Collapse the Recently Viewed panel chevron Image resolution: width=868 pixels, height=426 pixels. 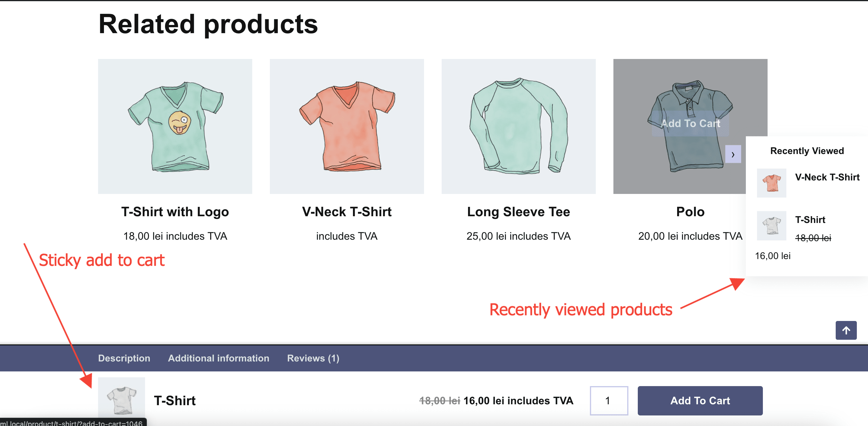(x=733, y=154)
